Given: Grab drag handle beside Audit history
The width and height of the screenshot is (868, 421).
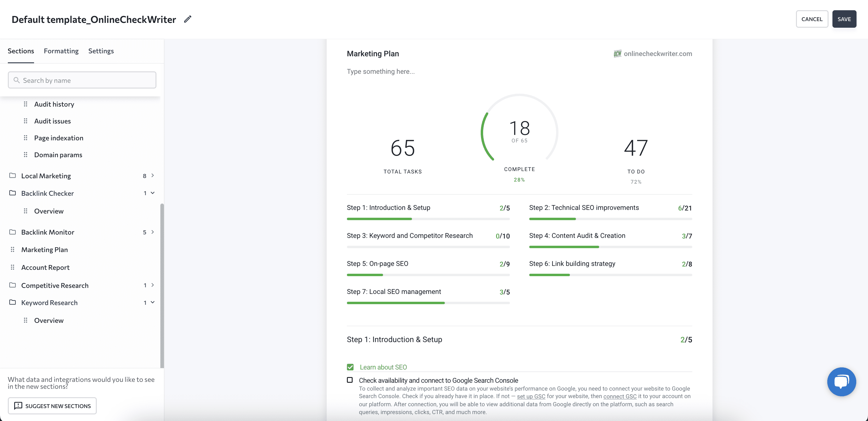Looking at the screenshot, I should coord(26,104).
